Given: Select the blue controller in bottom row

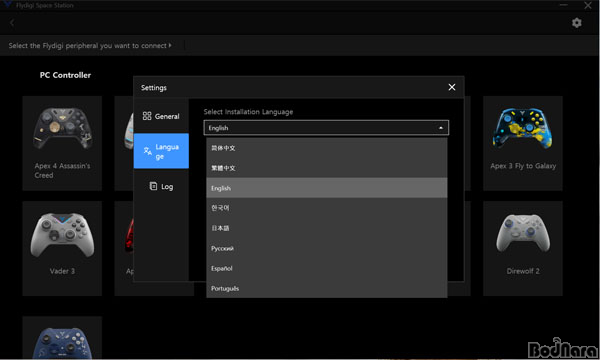Looking at the screenshot, I should [62, 337].
